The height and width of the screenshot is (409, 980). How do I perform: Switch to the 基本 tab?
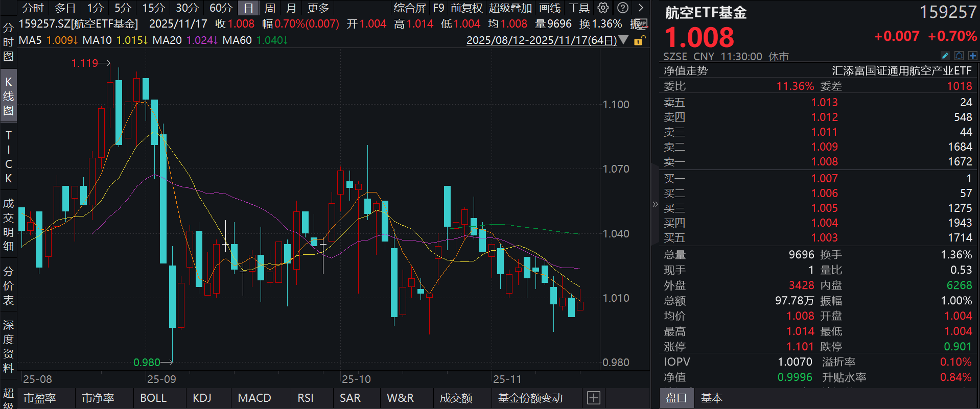click(711, 398)
